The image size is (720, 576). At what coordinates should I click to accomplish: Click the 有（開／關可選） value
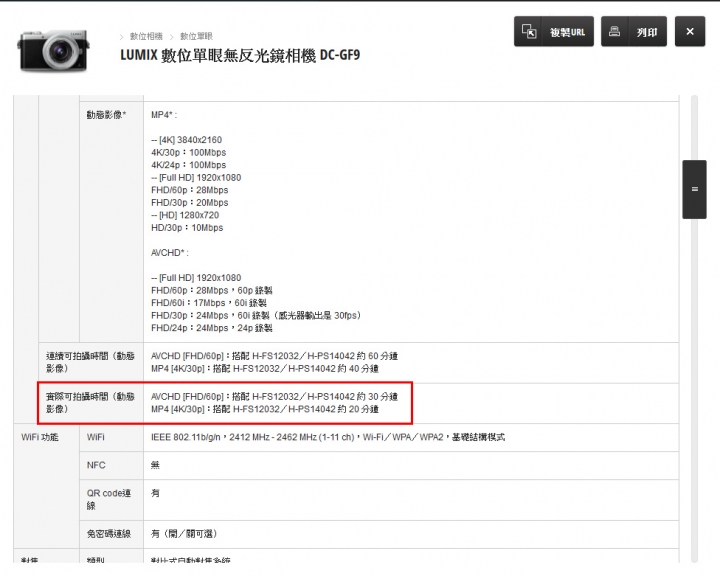coord(184,534)
